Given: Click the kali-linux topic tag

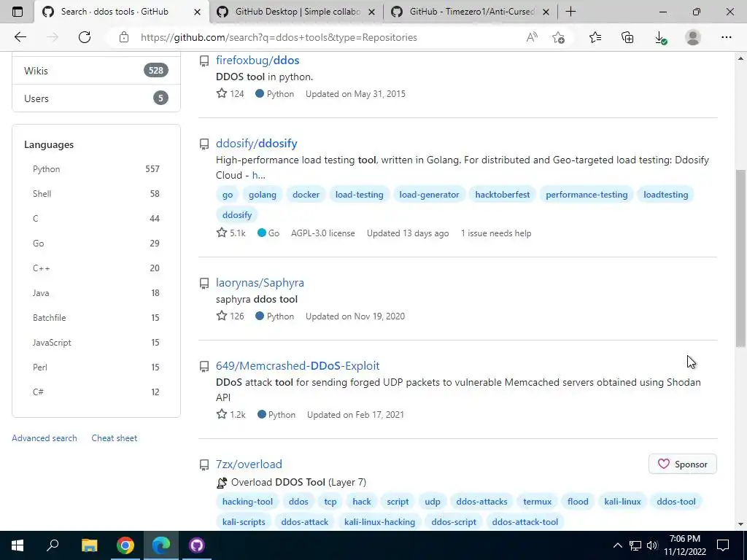Looking at the screenshot, I should pyautogui.click(x=622, y=502).
